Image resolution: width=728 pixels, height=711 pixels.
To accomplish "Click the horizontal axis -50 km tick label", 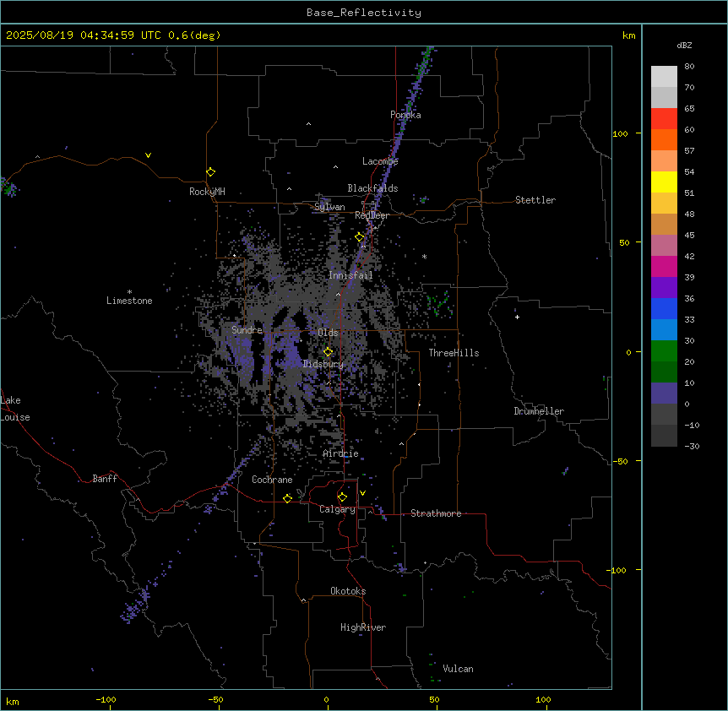I will [215, 699].
